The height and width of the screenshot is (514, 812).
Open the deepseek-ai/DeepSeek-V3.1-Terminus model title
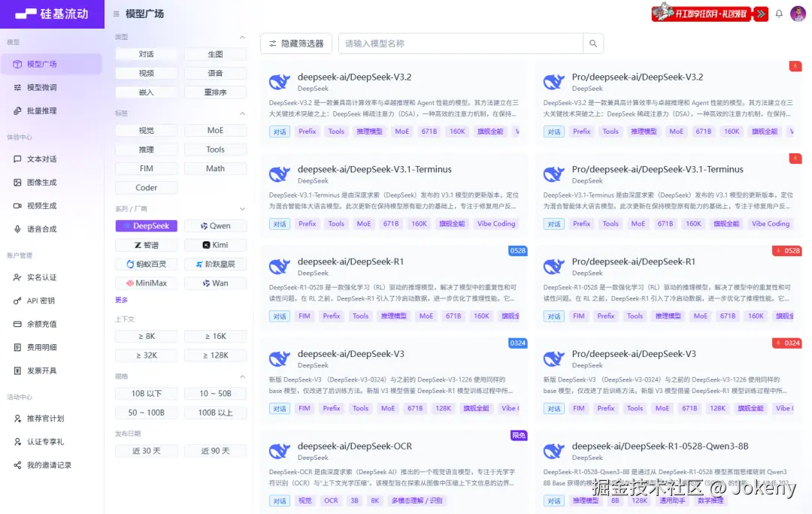(374, 169)
